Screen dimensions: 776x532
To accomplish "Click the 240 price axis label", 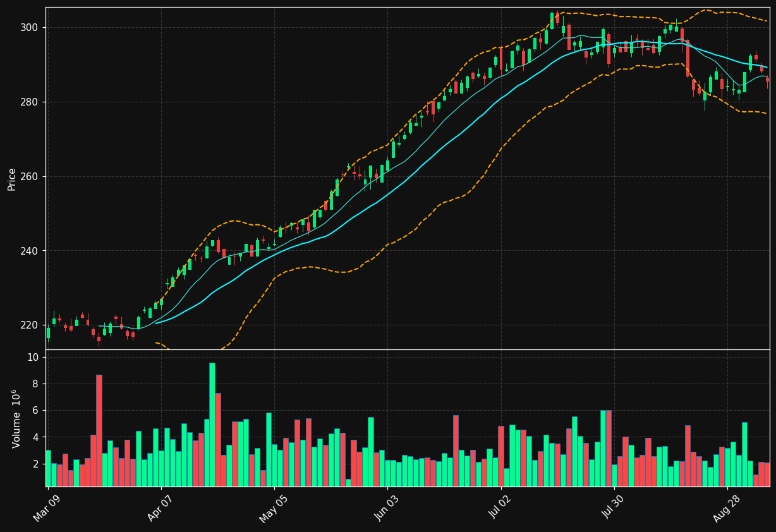I will click(30, 251).
